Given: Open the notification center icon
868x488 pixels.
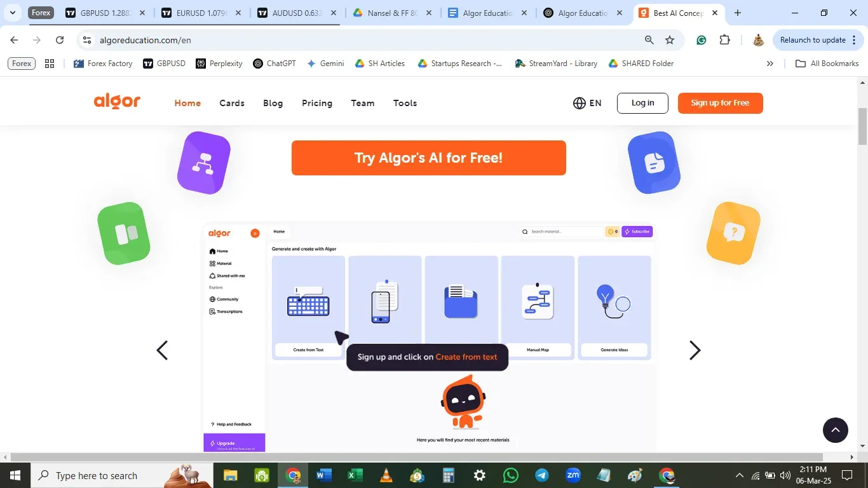Looking at the screenshot, I should [847, 475].
